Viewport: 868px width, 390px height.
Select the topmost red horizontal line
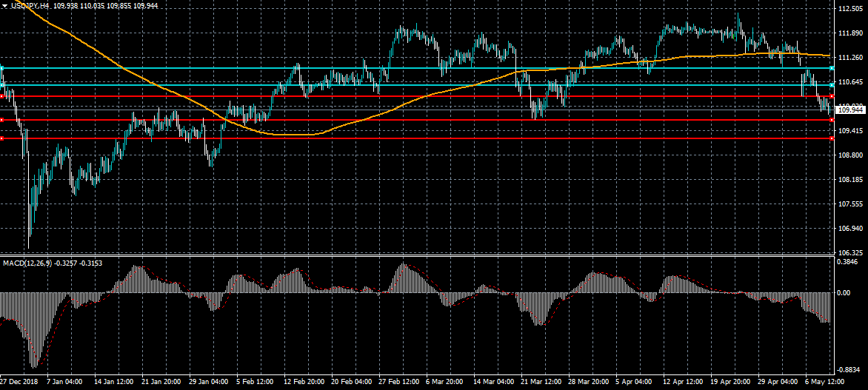point(415,96)
